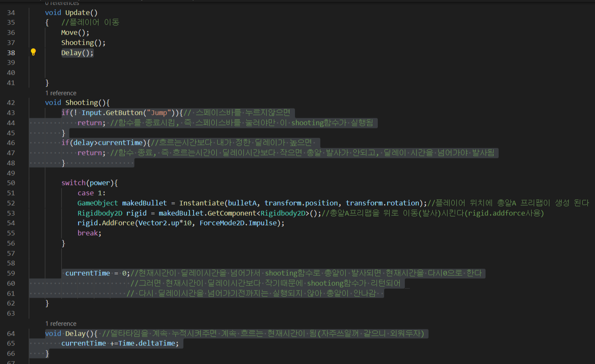Image resolution: width=595 pixels, height=364 pixels.
Task: Click the 'Vector2.up*10' argument
Action: [x=165, y=223]
